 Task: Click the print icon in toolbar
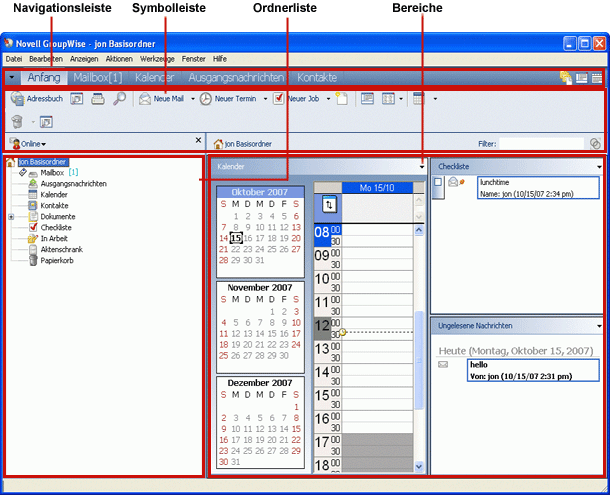coord(98,99)
